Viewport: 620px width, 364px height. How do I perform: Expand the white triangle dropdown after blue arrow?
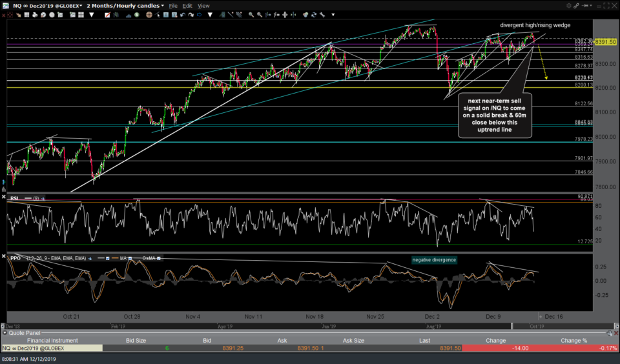pos(210,15)
